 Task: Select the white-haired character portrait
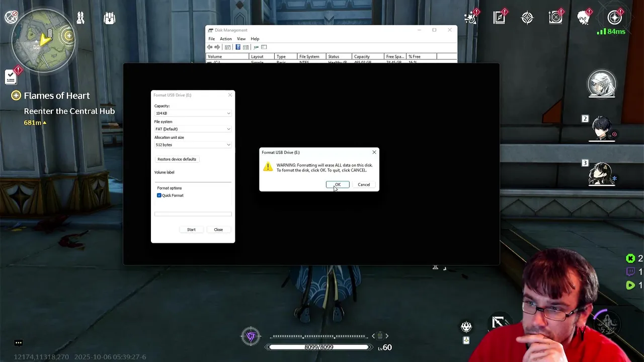[x=602, y=84]
